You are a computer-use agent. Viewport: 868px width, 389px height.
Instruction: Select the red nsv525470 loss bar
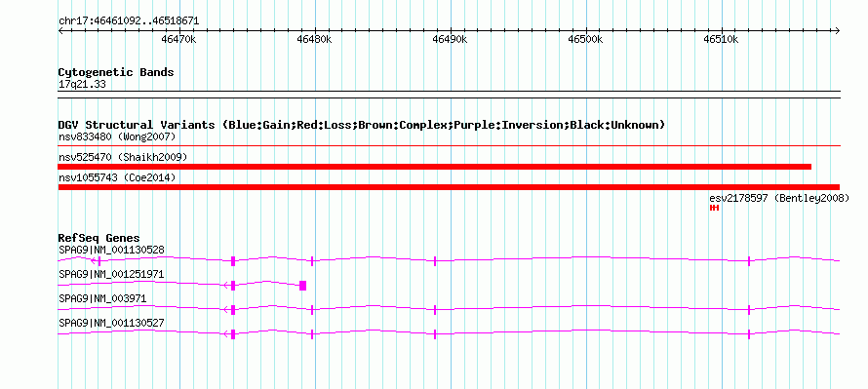(435, 167)
